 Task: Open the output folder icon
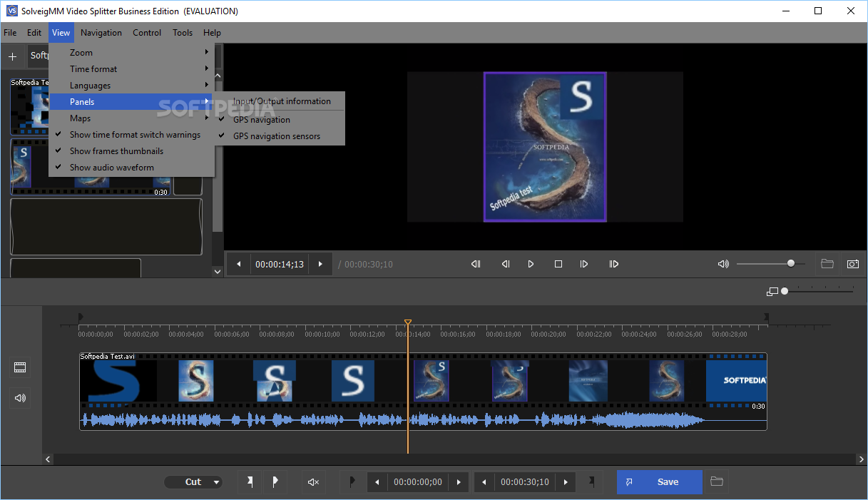click(717, 482)
